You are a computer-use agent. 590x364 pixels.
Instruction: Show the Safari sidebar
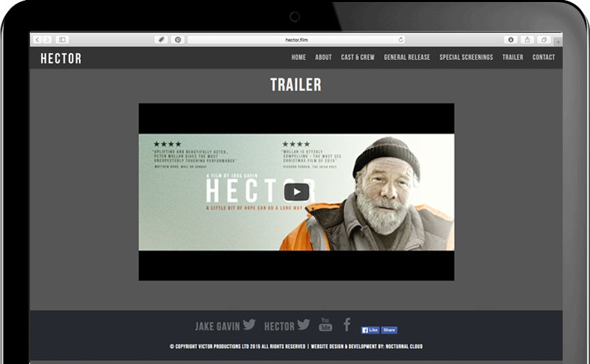(x=62, y=40)
